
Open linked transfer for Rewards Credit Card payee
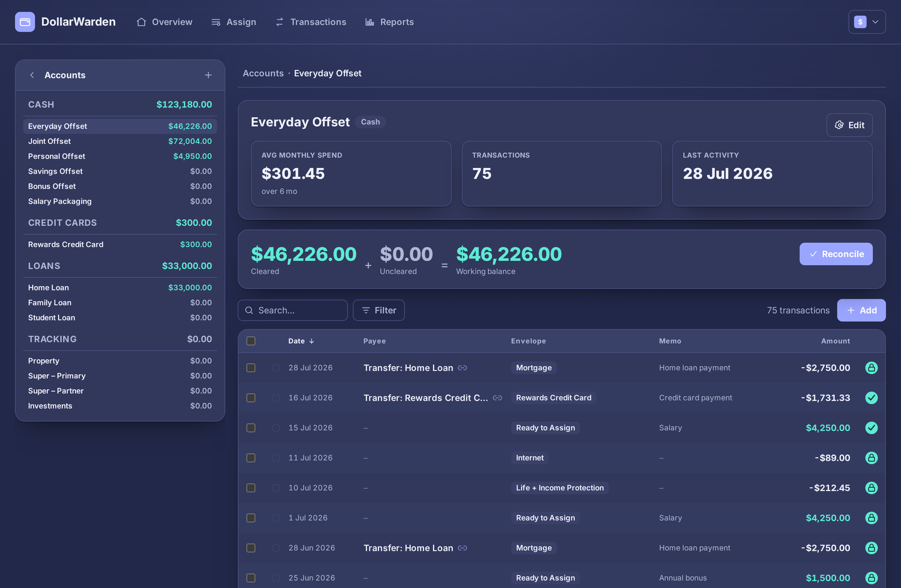[497, 398]
